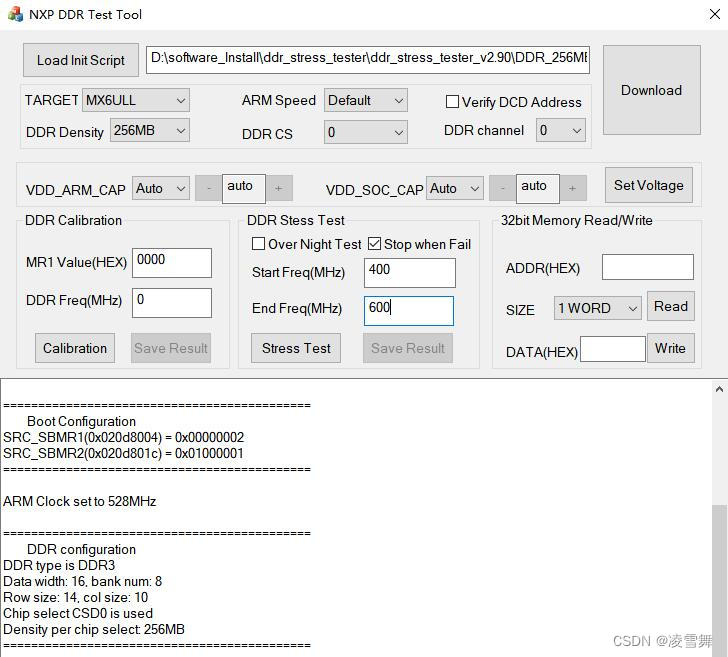This screenshot has width=728, height=657.
Task: Open the DDR channel dropdown
Action: 560,130
